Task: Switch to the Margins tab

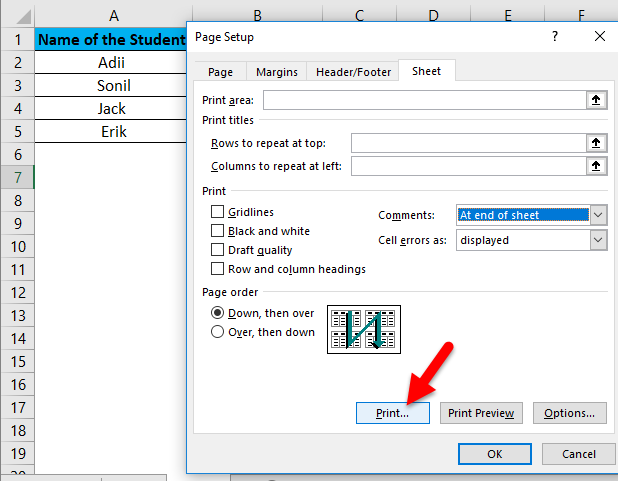Action: tap(276, 72)
